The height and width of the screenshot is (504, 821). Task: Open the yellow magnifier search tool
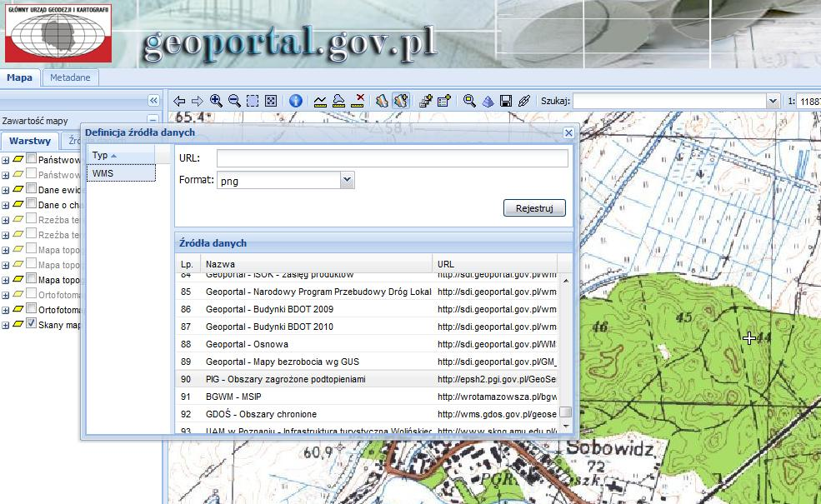pyautogui.click(x=469, y=101)
